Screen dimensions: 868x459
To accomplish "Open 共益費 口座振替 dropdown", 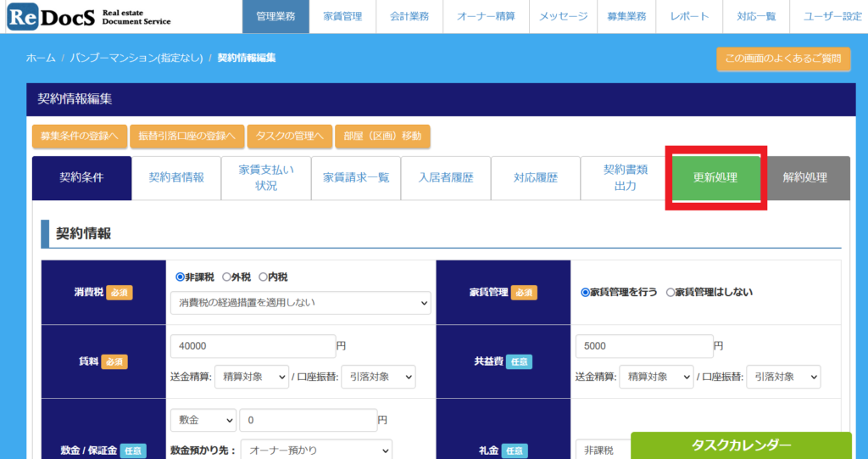I will [x=784, y=377].
